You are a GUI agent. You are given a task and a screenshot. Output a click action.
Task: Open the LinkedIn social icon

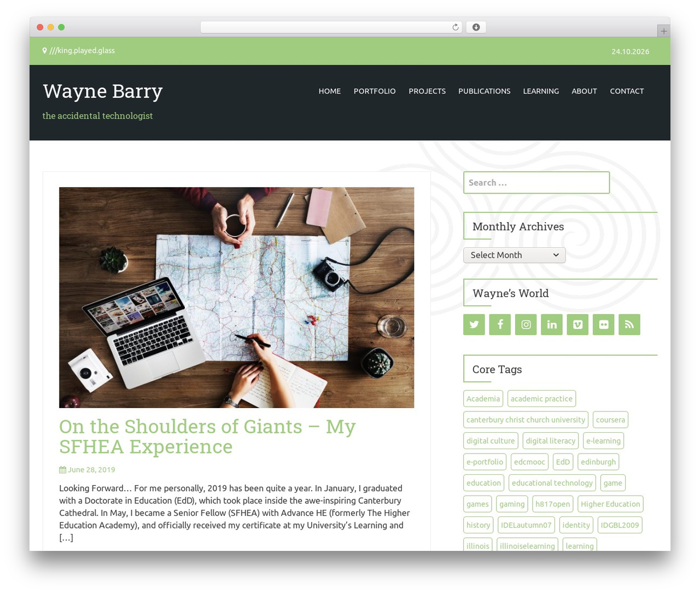(552, 324)
